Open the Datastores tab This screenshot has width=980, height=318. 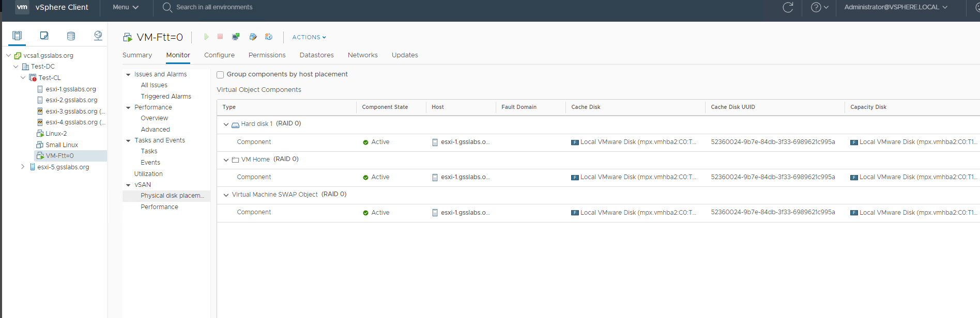pos(316,55)
